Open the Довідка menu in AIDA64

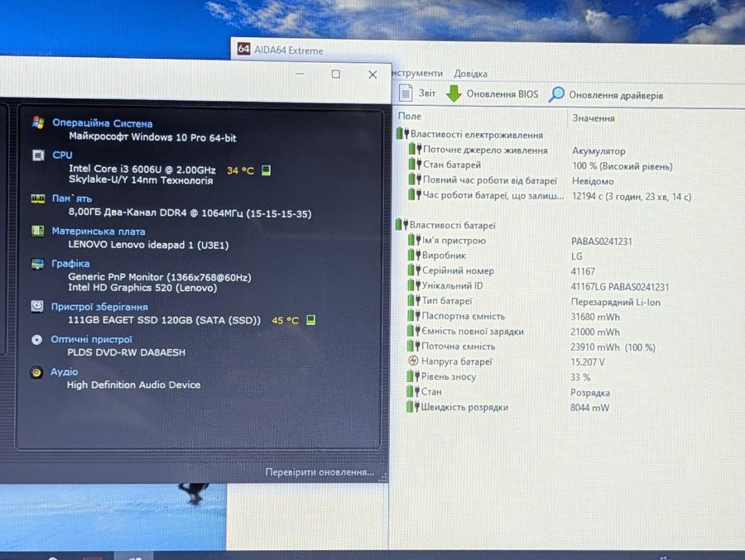(470, 74)
